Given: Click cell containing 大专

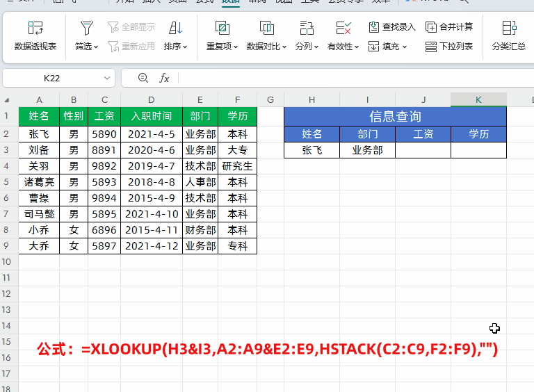Looking at the screenshot, I should 237,150.
